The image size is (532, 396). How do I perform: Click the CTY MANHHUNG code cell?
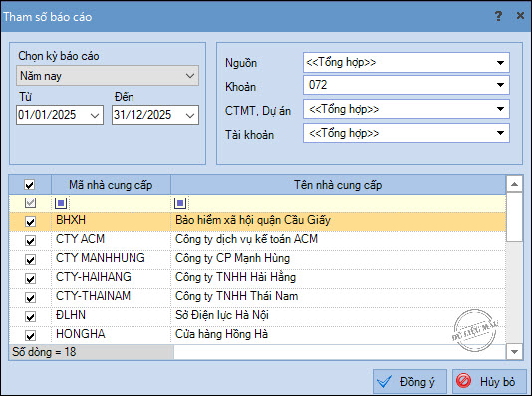click(111, 260)
